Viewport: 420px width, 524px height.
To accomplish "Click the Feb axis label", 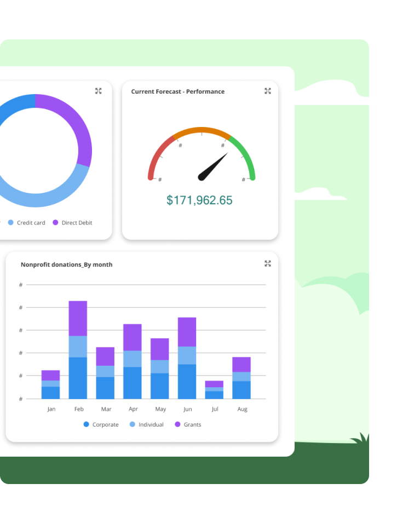I will tap(79, 409).
